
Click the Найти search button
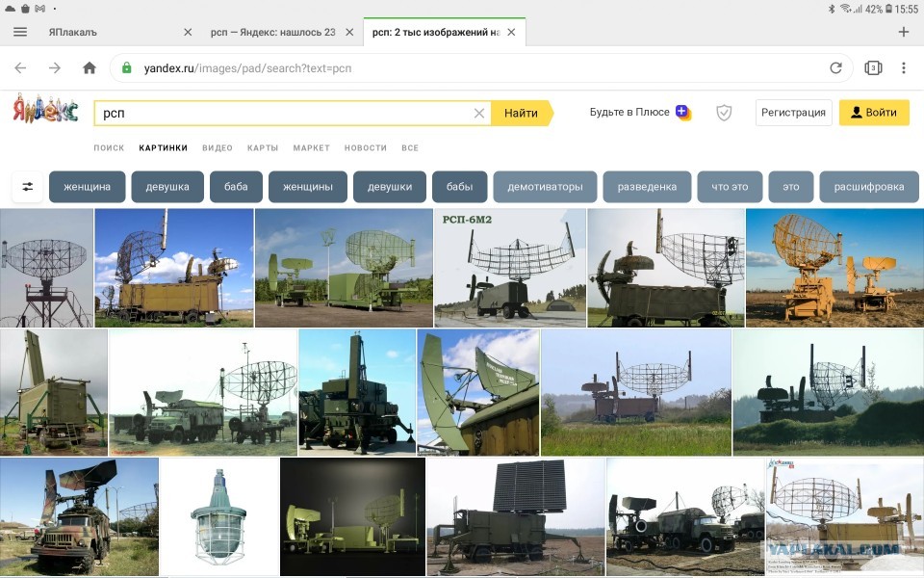pyautogui.click(x=522, y=114)
